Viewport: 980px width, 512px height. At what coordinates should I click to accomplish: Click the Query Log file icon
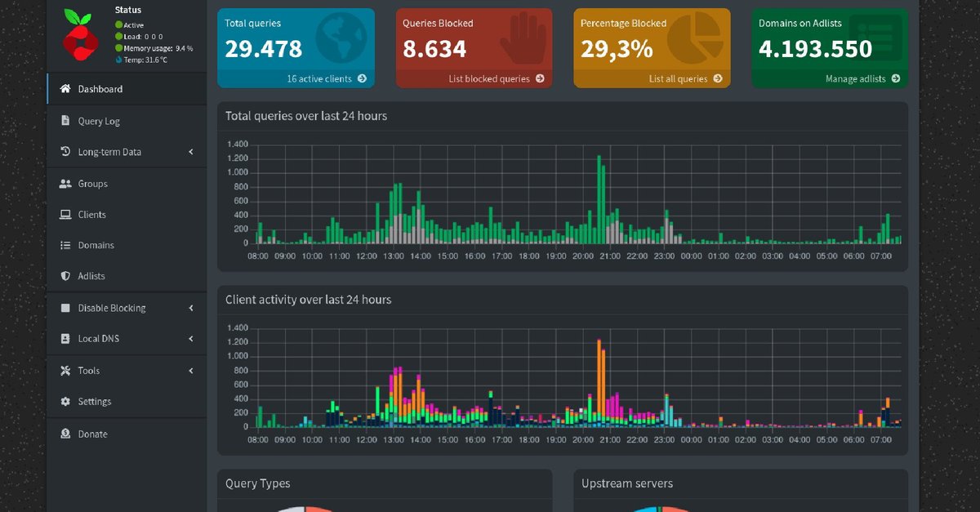[x=65, y=121]
